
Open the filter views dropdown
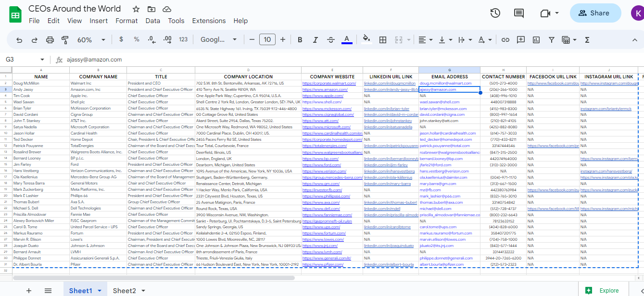pos(569,40)
